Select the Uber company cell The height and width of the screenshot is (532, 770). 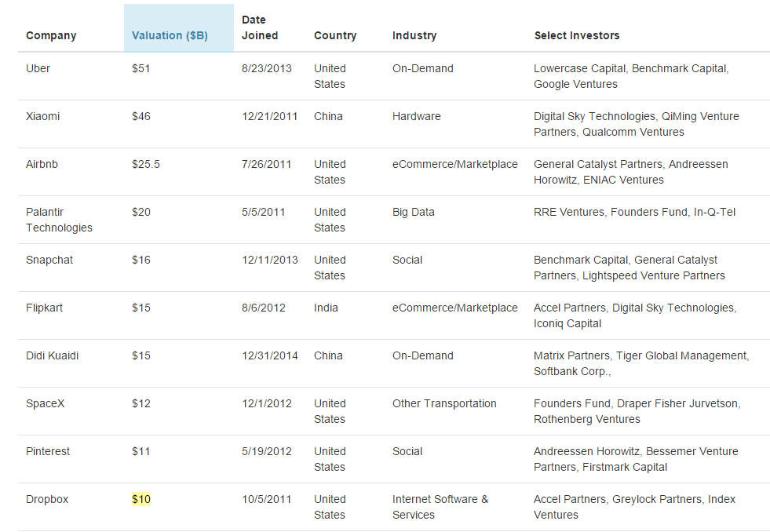[38, 68]
